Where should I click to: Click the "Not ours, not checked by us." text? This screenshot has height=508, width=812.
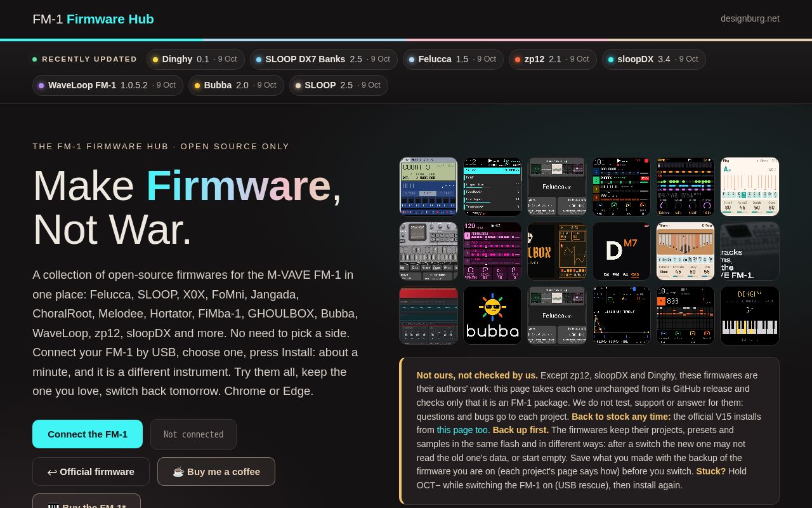477,375
